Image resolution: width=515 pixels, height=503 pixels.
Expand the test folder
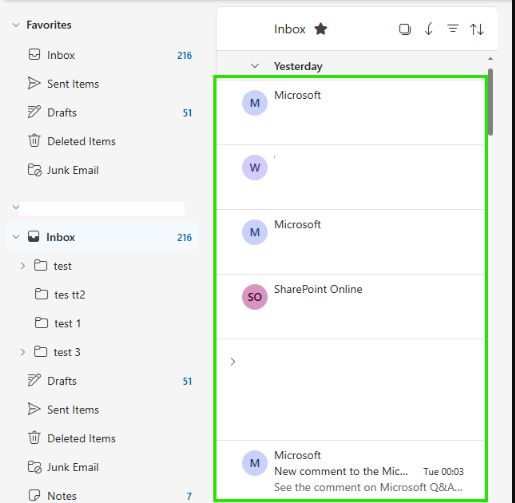[23, 266]
